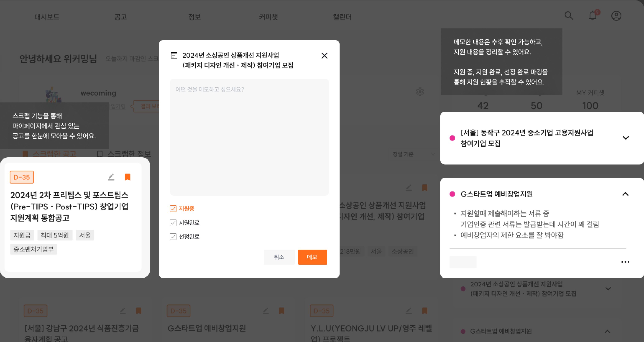
Task: Open the 2024년 2차 프리팁스 card title
Action: (x=69, y=206)
